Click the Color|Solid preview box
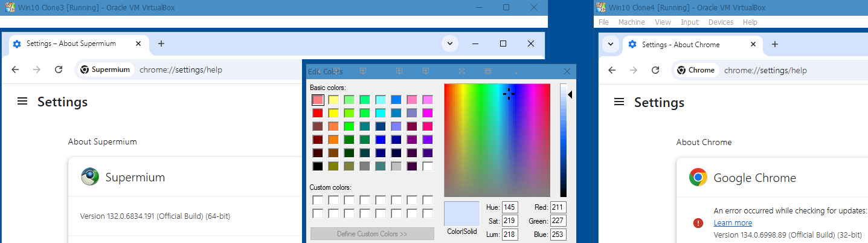This screenshot has width=868, height=243. (x=461, y=214)
